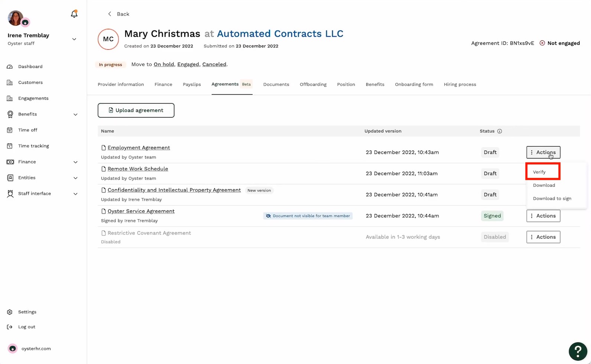This screenshot has width=591, height=364.
Task: Expand the Benefits sidebar menu chevron
Action: click(75, 114)
